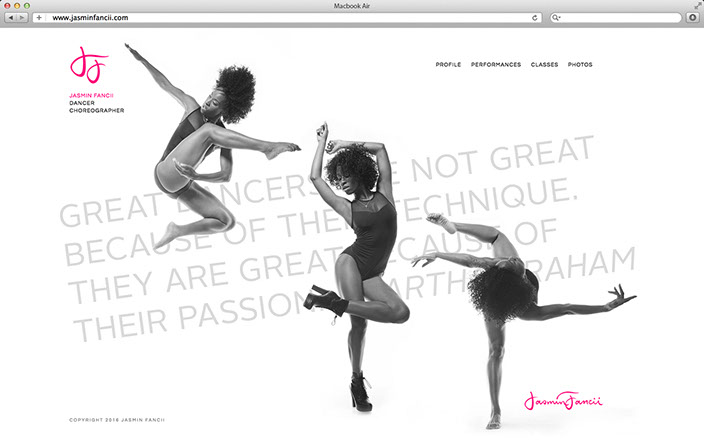Toggle fullscreen with the top-right arrows
Image resolution: width=704 pixels, height=440 pixels.
pos(696,5)
